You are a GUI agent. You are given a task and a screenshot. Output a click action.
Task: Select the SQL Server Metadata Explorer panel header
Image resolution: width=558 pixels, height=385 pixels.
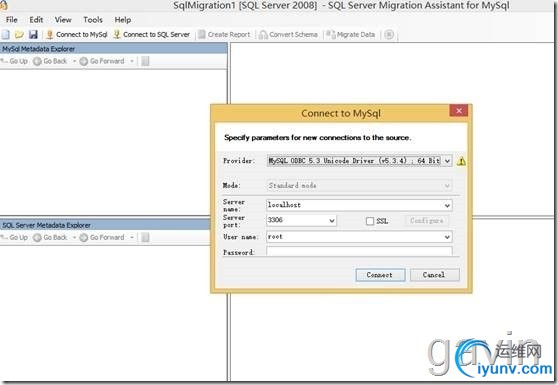(x=105, y=225)
